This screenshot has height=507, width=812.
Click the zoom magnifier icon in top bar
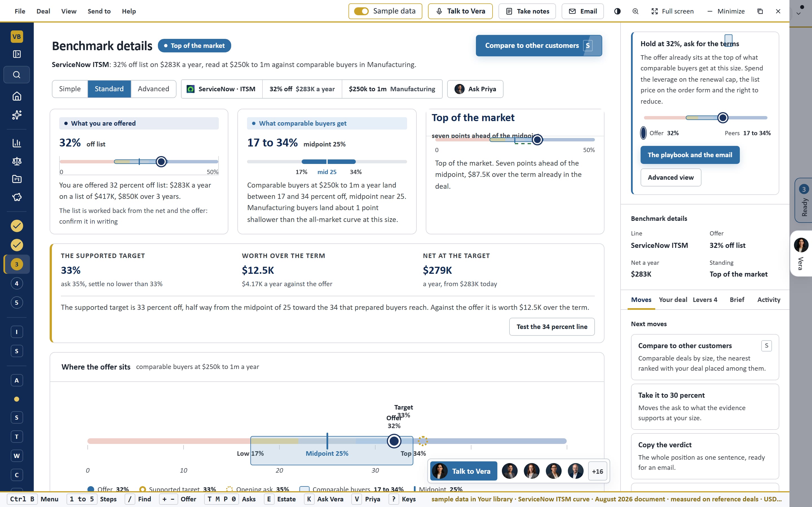635,11
